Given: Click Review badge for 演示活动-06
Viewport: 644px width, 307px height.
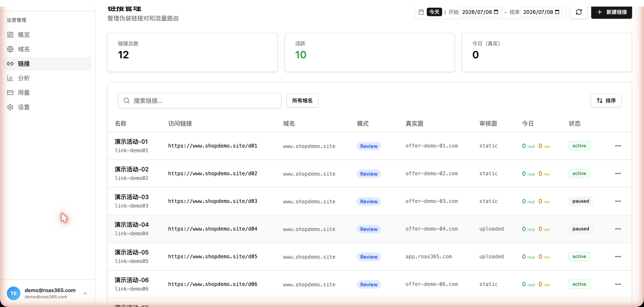Looking at the screenshot, I should click(369, 284).
